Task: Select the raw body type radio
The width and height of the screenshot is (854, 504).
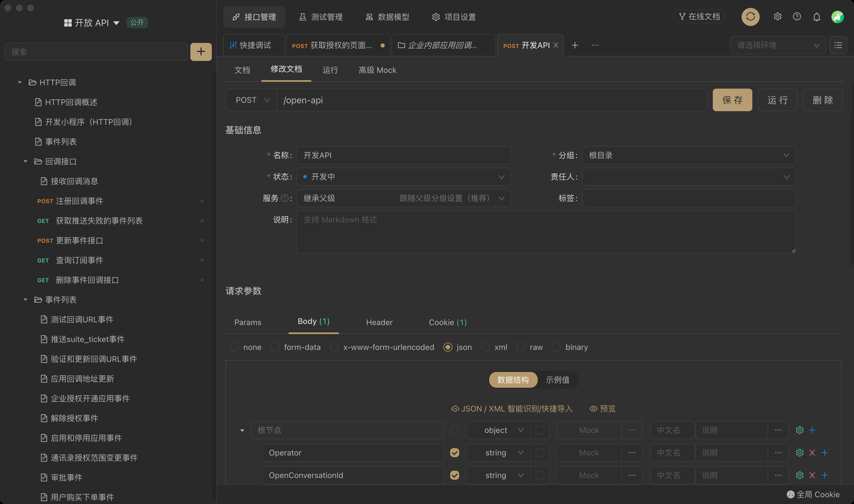Action: [521, 347]
